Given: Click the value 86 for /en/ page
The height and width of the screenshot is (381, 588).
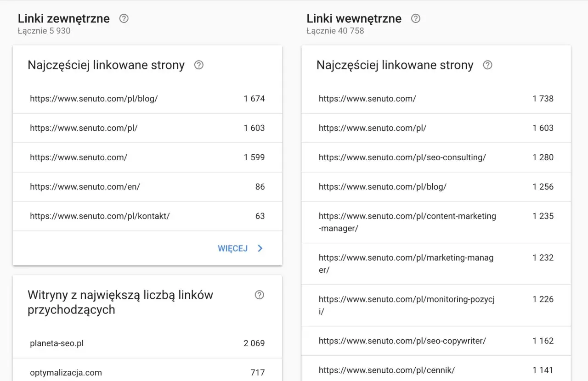Looking at the screenshot, I should tap(260, 187).
